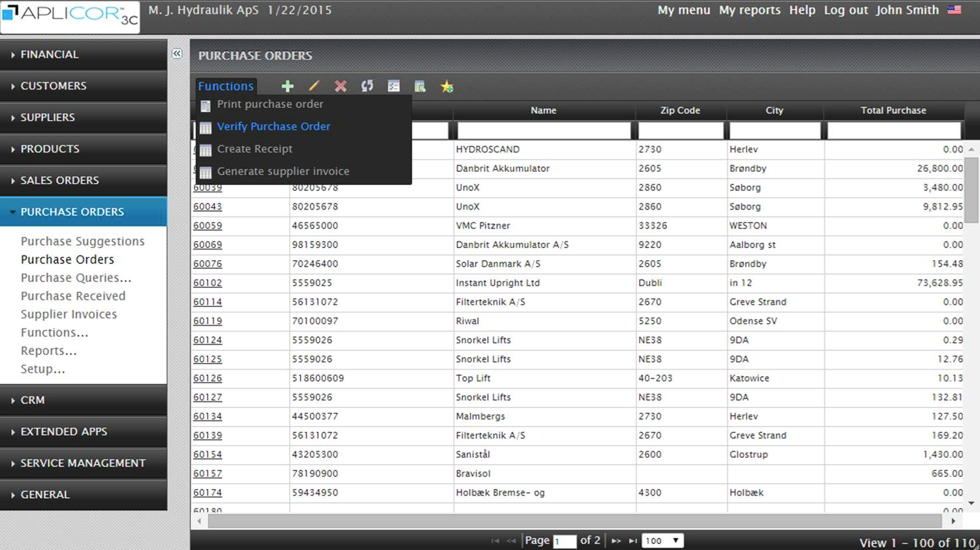Select Create Receipt menu item

point(255,149)
